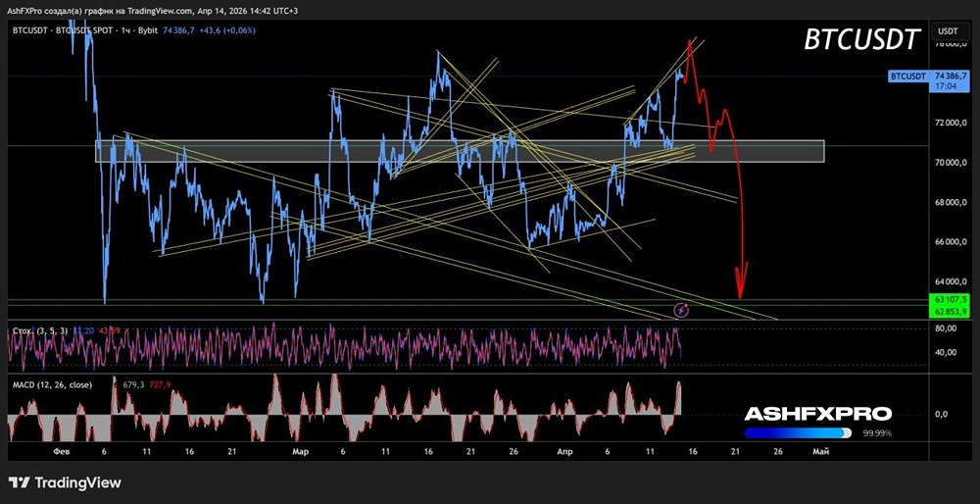The image size is (980, 504).
Task: Open the USDT currency selector
Action: coord(950,30)
